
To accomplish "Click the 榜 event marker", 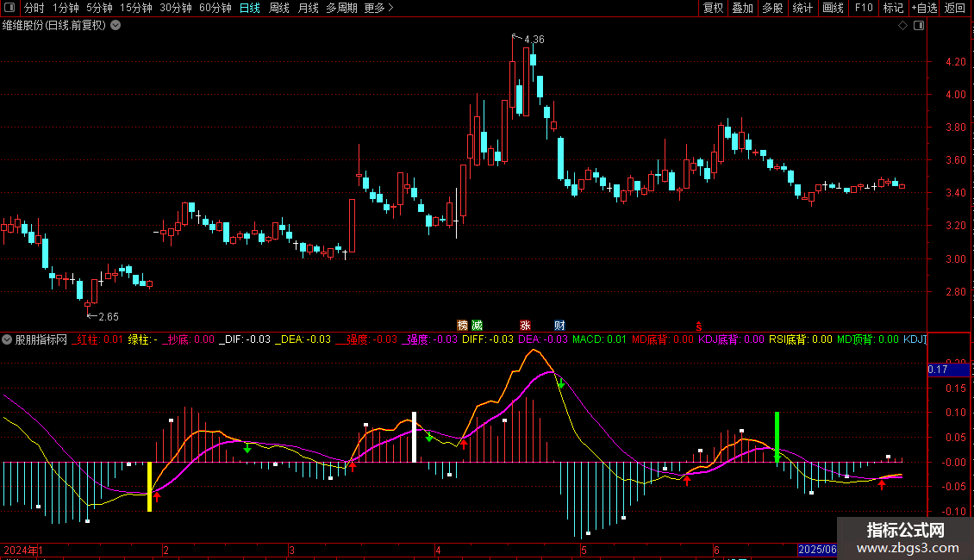I will 462,326.
